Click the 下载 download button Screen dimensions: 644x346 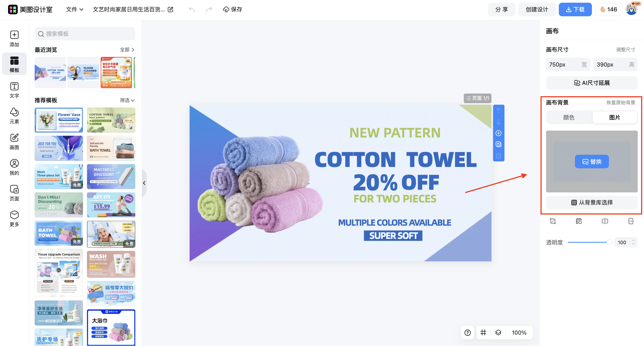click(575, 9)
